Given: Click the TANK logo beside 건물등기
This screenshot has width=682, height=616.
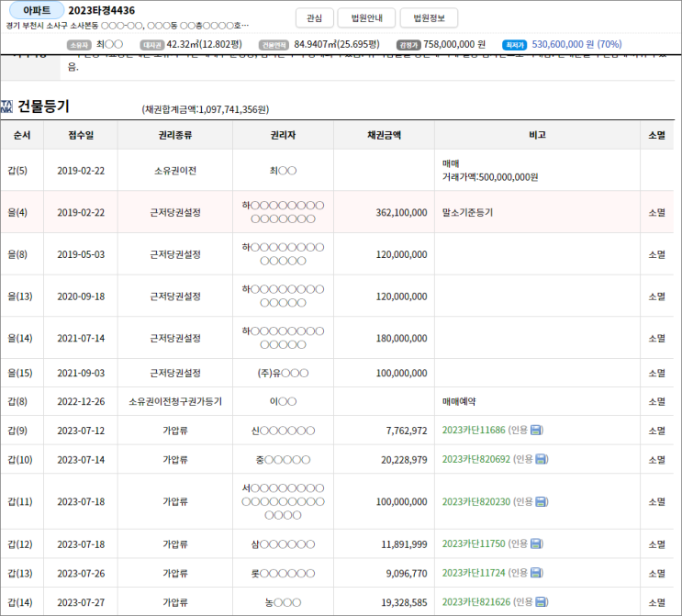Looking at the screenshot, I should 7,106.
